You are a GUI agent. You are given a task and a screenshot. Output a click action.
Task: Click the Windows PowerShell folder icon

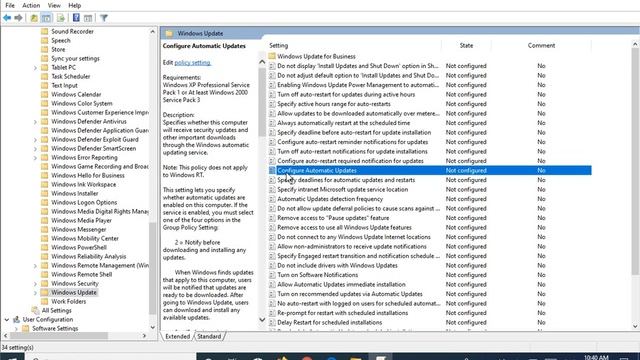(45, 247)
